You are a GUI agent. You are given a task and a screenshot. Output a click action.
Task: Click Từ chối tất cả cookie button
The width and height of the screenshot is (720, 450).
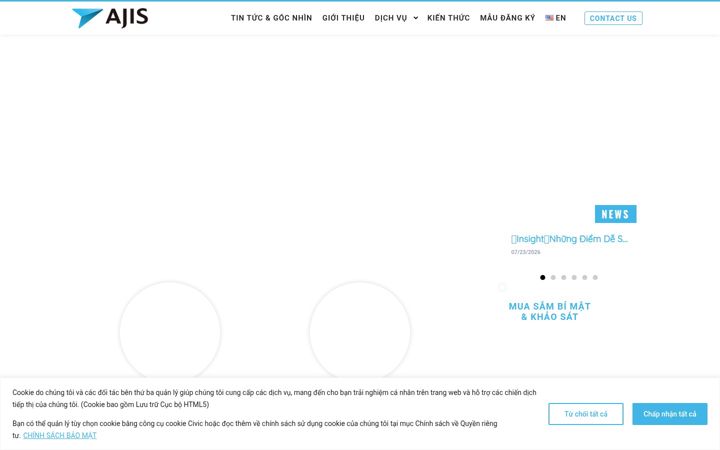click(586, 414)
